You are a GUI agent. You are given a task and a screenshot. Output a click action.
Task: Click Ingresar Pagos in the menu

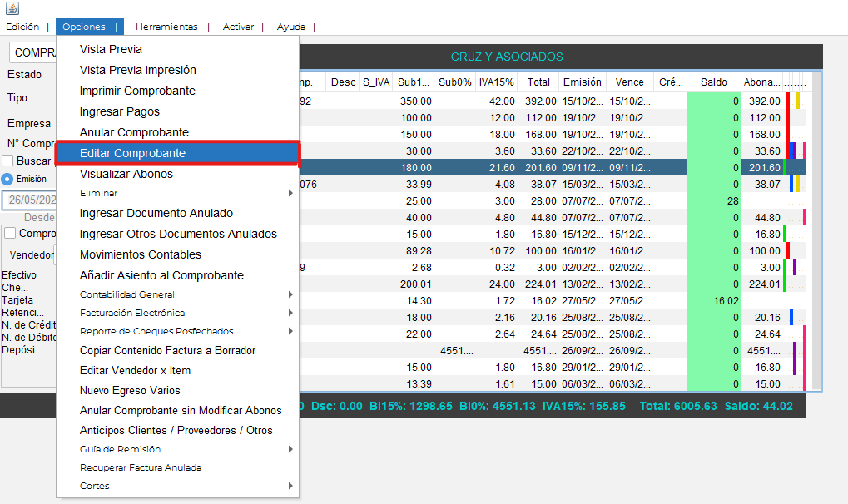[x=120, y=111]
